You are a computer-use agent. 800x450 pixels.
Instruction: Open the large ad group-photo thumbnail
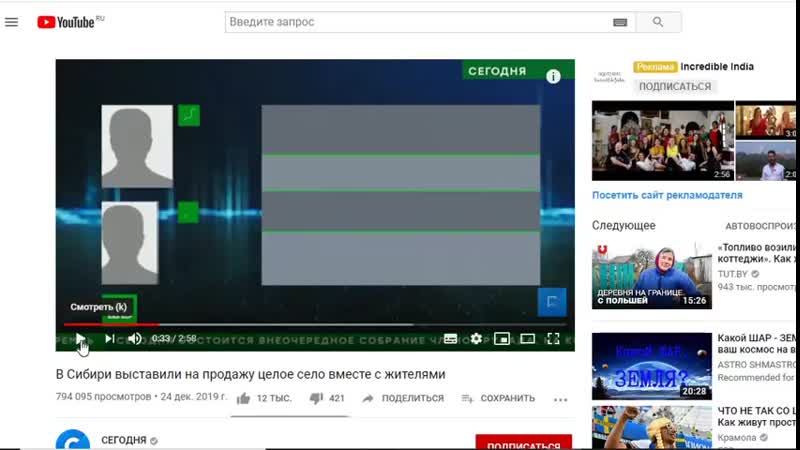(x=663, y=140)
